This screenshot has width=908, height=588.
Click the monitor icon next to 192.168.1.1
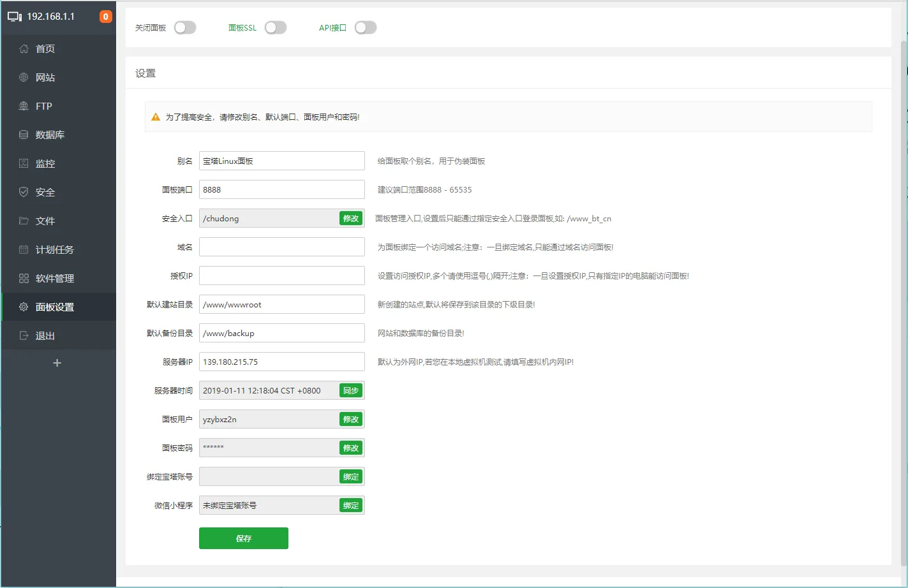click(x=14, y=17)
